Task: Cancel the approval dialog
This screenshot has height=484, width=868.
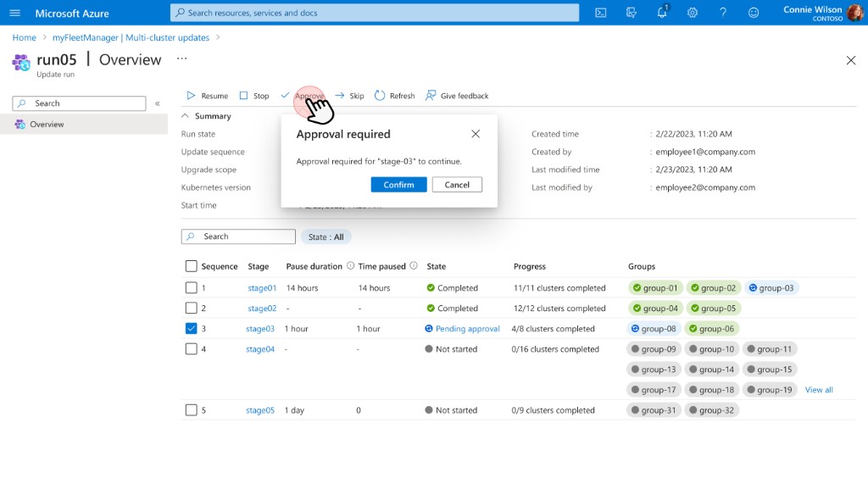Action: 457,185
